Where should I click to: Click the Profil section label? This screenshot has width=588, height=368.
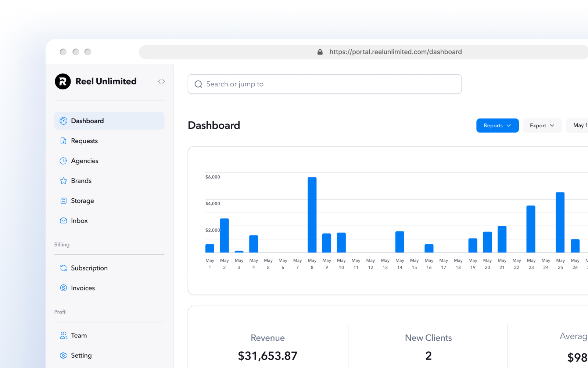point(60,312)
